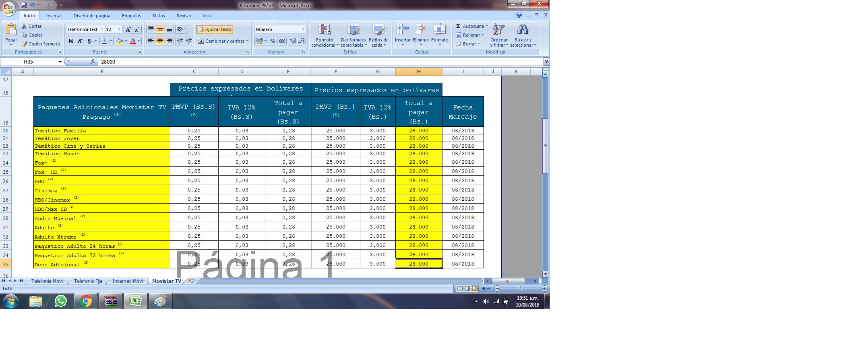Toggle italic (K) formatting

pos(80,41)
